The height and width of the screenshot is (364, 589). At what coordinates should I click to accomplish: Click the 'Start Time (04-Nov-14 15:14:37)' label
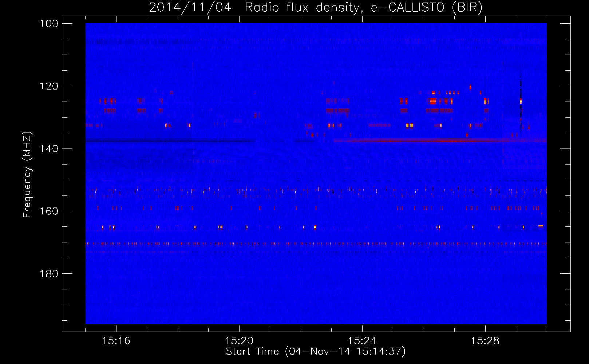(316, 352)
